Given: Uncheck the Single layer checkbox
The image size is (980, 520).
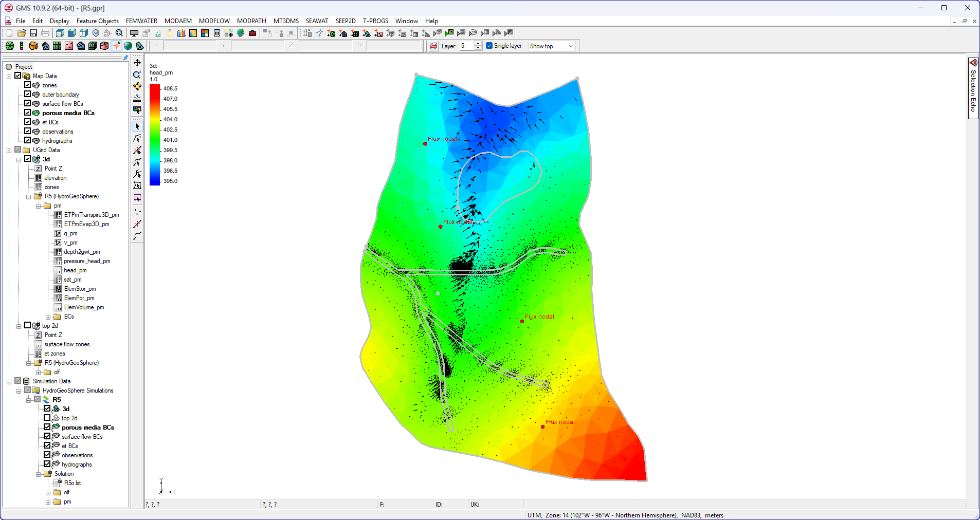Looking at the screenshot, I should click(489, 46).
